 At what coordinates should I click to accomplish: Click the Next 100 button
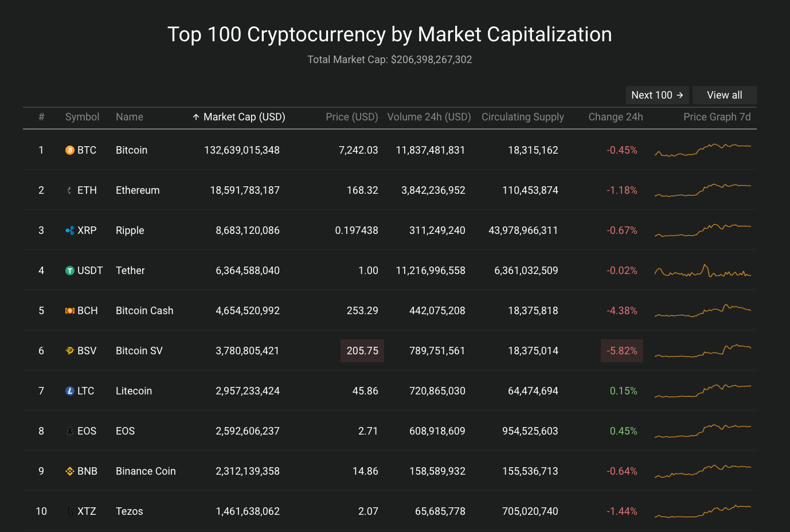click(657, 95)
